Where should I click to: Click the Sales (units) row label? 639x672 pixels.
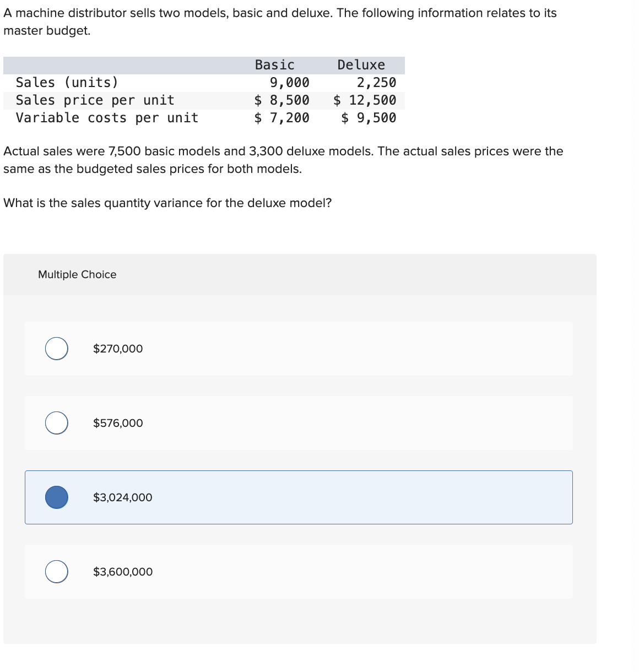pyautogui.click(x=67, y=83)
